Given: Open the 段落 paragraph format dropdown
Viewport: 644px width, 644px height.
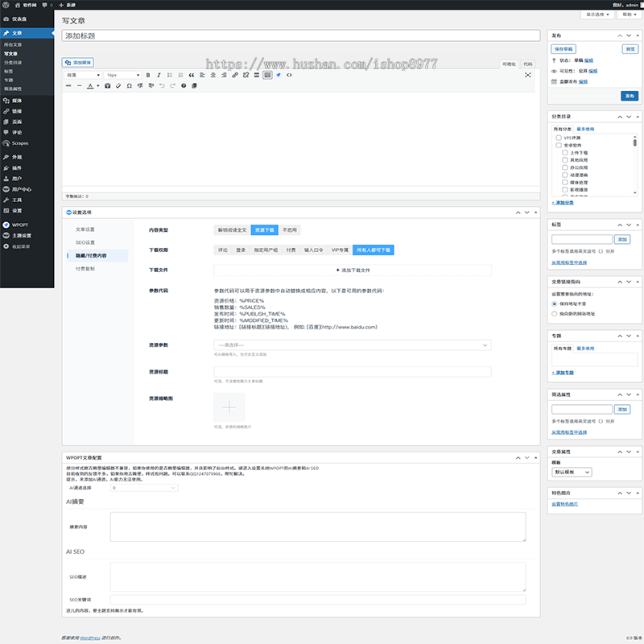Looking at the screenshot, I should 83,75.
